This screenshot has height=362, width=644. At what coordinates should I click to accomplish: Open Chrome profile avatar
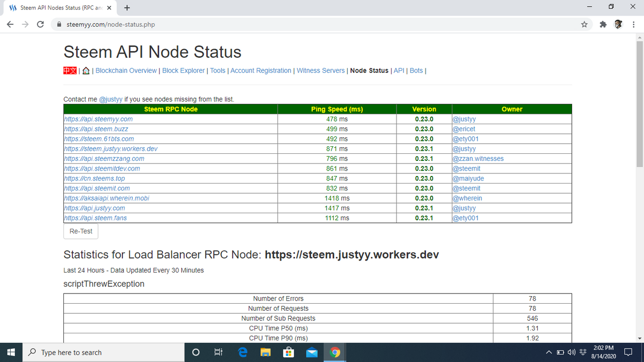click(x=618, y=24)
